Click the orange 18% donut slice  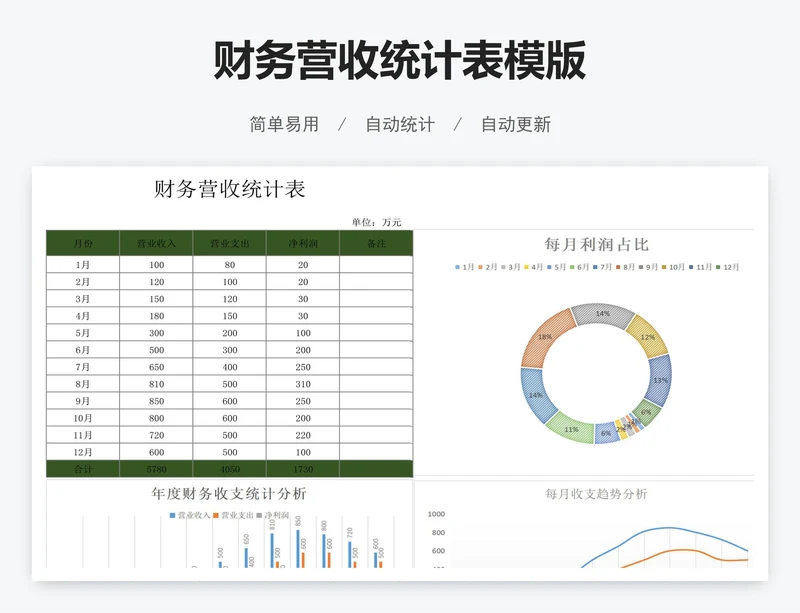(544, 337)
